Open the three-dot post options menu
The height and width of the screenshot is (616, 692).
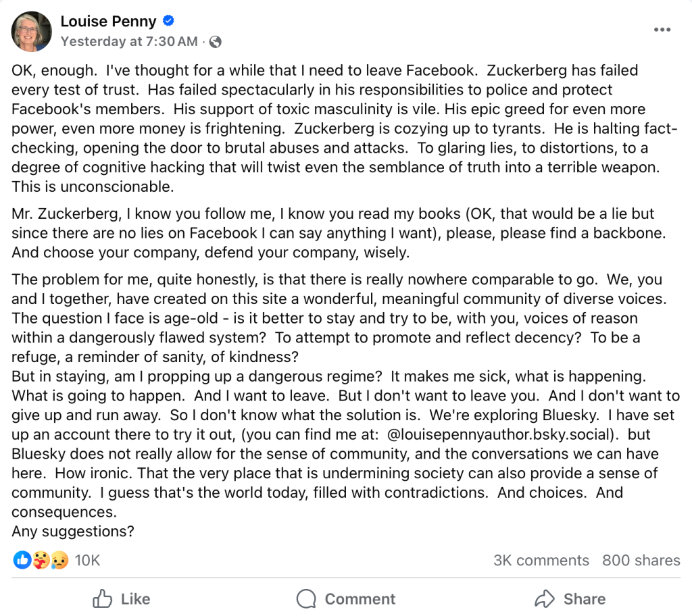[662, 30]
